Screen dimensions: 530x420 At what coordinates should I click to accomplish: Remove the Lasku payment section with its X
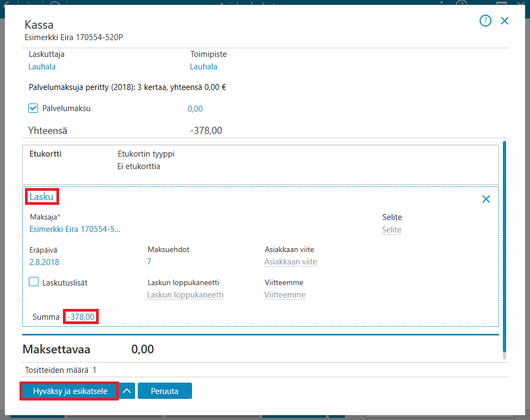486,199
